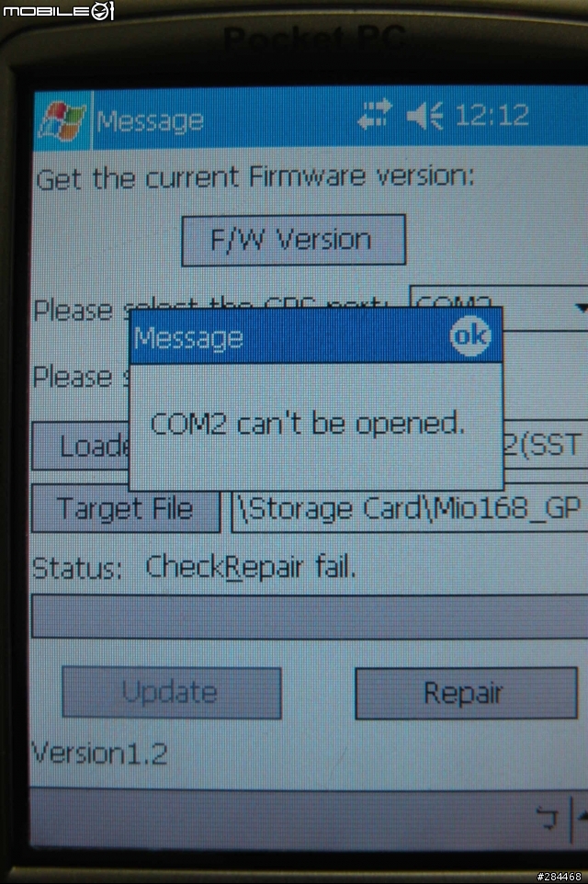Screen dimensions: 588x884
Task: Click the Target File button
Action: (126, 509)
